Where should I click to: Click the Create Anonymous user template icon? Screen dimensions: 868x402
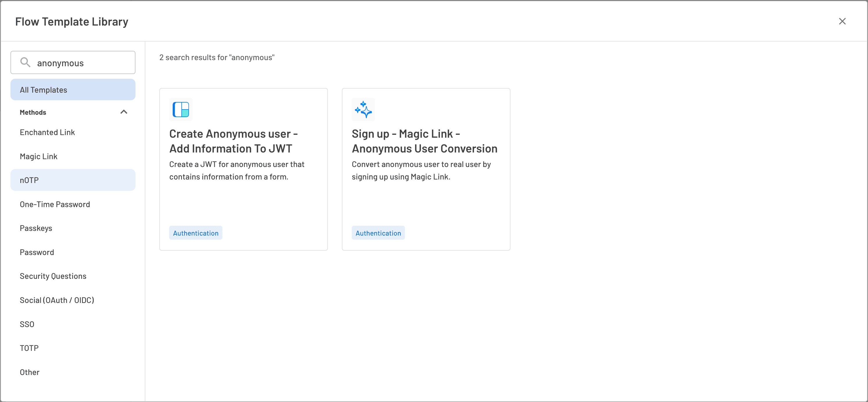point(181,110)
